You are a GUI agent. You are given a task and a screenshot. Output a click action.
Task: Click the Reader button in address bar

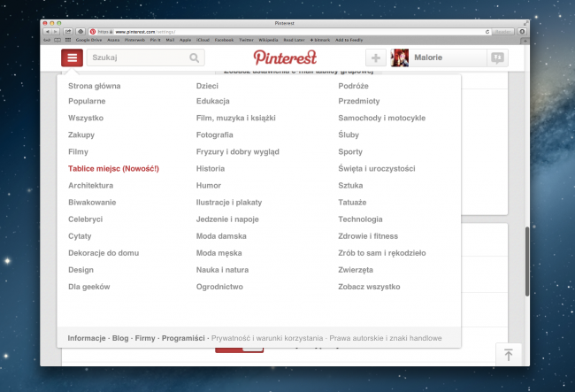[502, 32]
